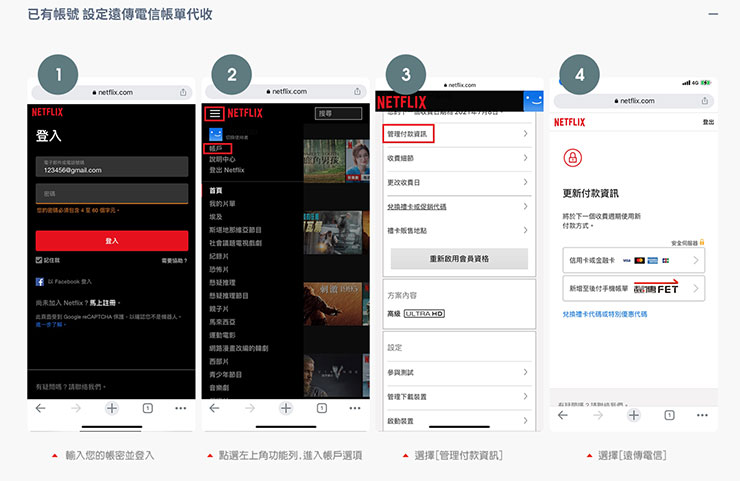The width and height of the screenshot is (740, 481).
Task: Select 恐怖片 in the side menu
Action: [219, 270]
